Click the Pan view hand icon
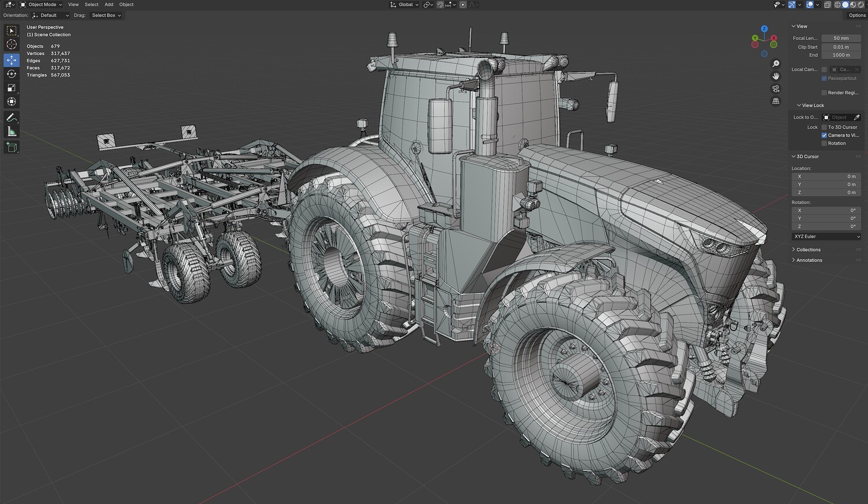The height and width of the screenshot is (504, 868). click(776, 76)
